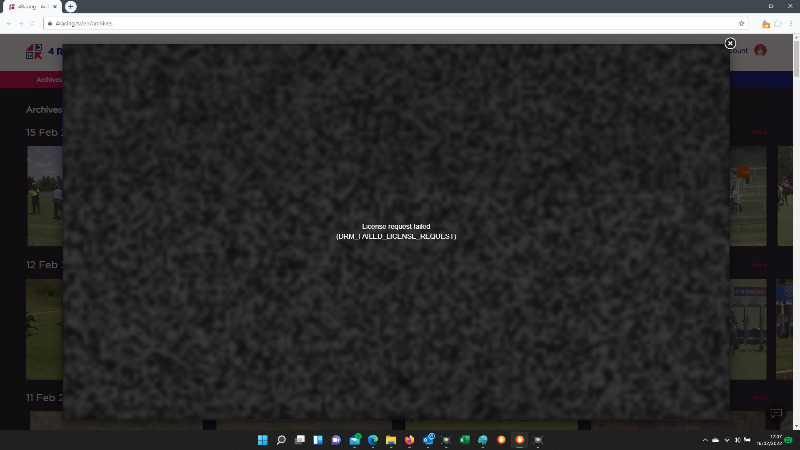The width and height of the screenshot is (800, 450).
Task: Open the Windows Start menu
Action: pos(263,440)
